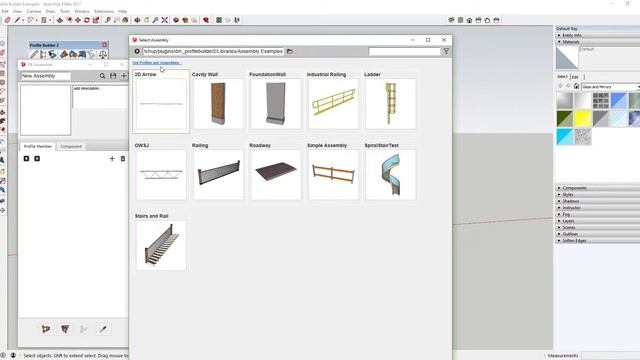Click the search field in Select Assembly dialog

pos(404,51)
